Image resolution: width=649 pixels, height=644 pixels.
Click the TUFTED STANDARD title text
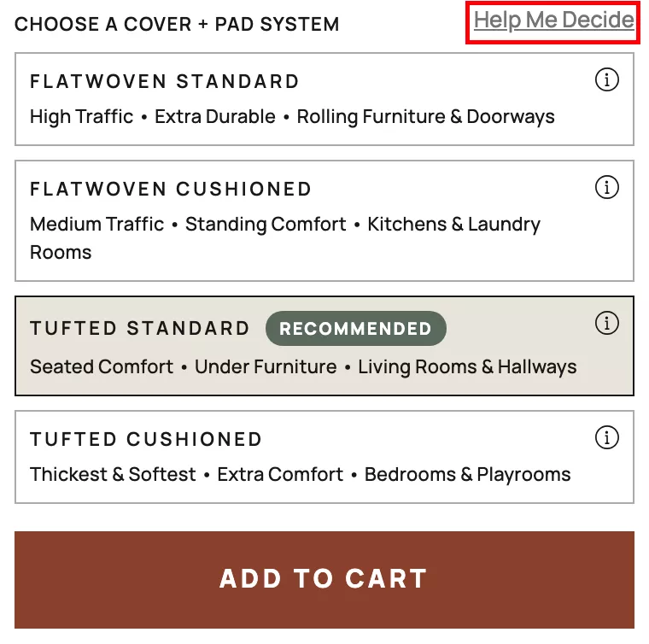[x=140, y=329]
